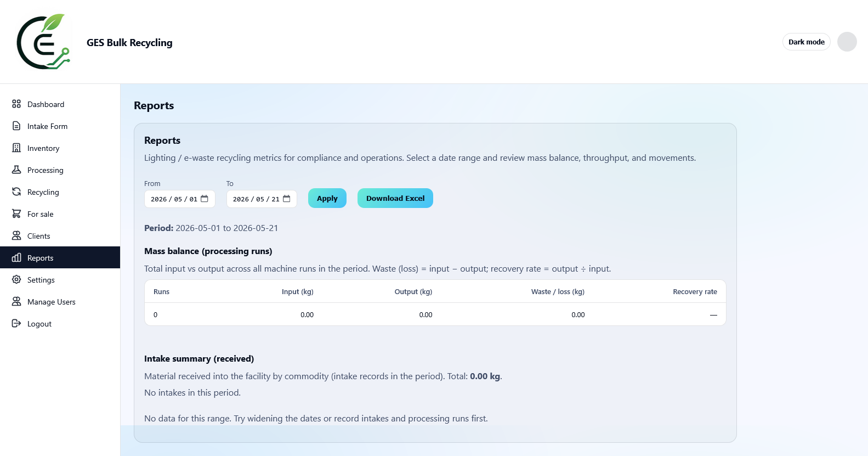Apply the selected date range
This screenshot has width=868, height=456.
[327, 198]
